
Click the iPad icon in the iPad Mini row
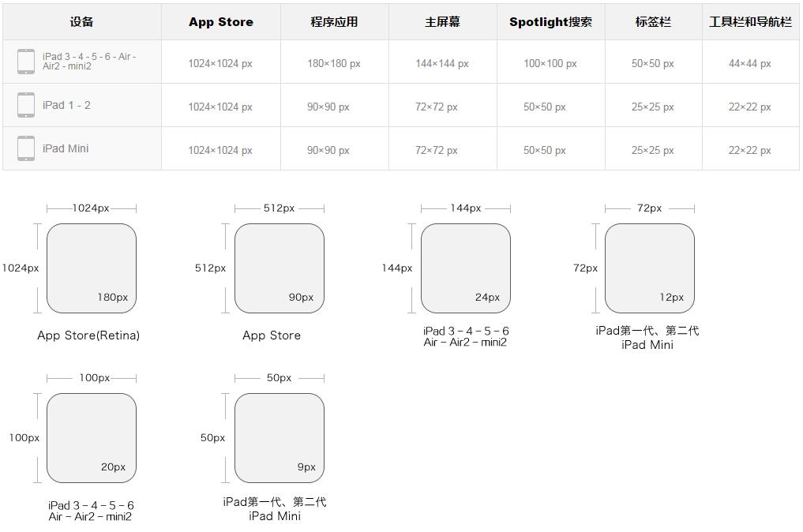point(26,148)
